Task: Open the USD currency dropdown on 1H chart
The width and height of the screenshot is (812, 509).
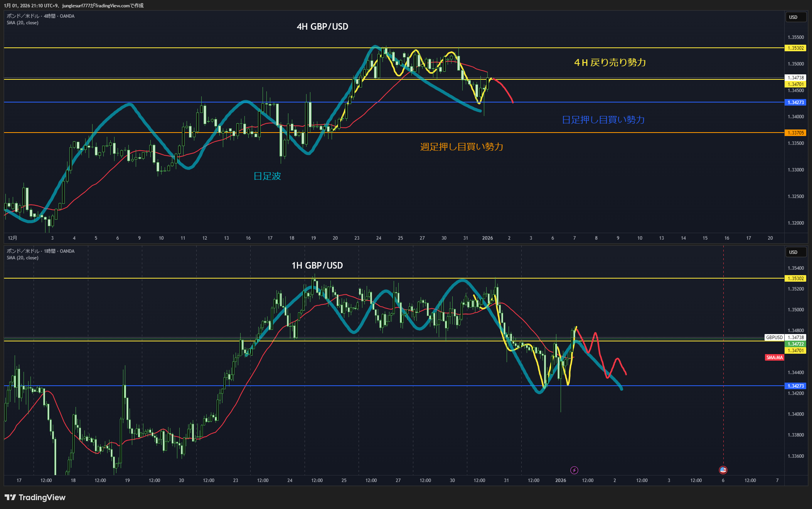Action: coord(796,252)
